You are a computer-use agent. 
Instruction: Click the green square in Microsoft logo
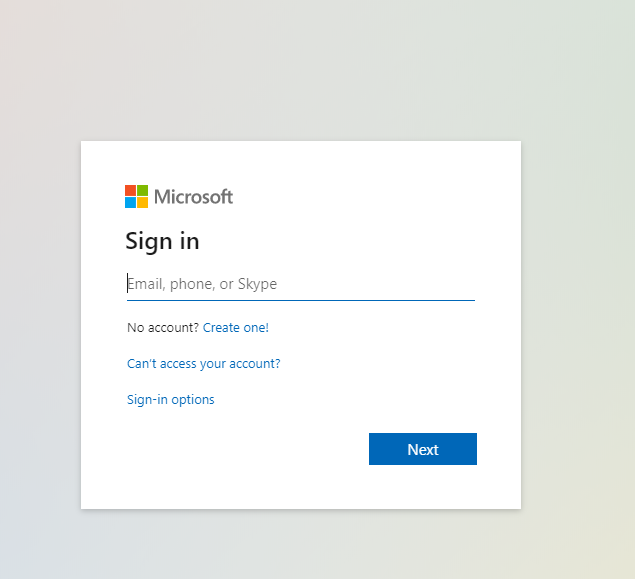coord(142,190)
